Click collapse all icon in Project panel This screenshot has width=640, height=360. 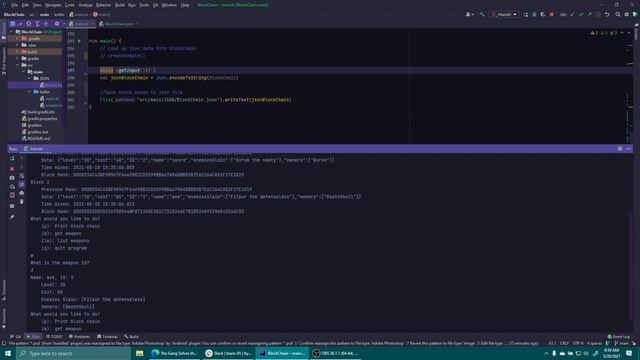click(46, 24)
